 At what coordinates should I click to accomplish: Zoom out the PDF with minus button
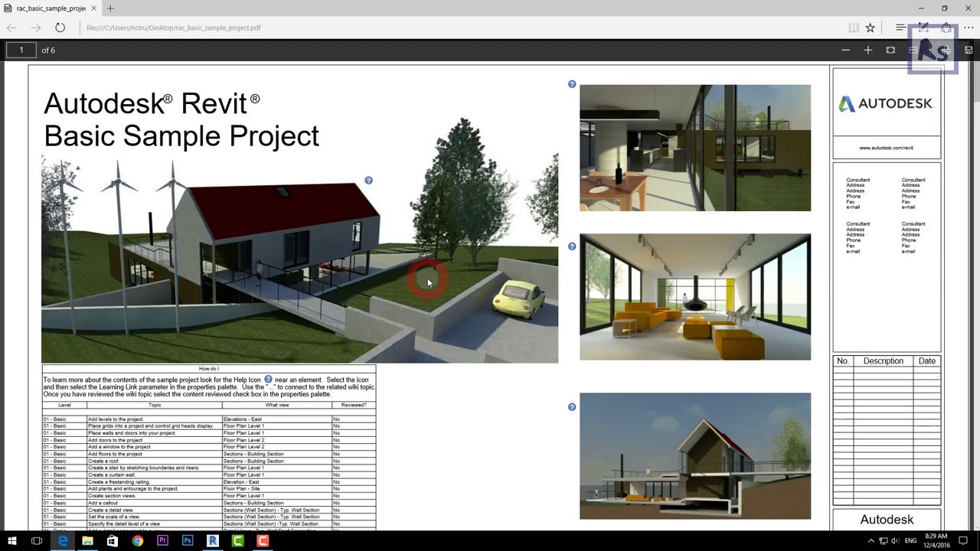click(845, 50)
